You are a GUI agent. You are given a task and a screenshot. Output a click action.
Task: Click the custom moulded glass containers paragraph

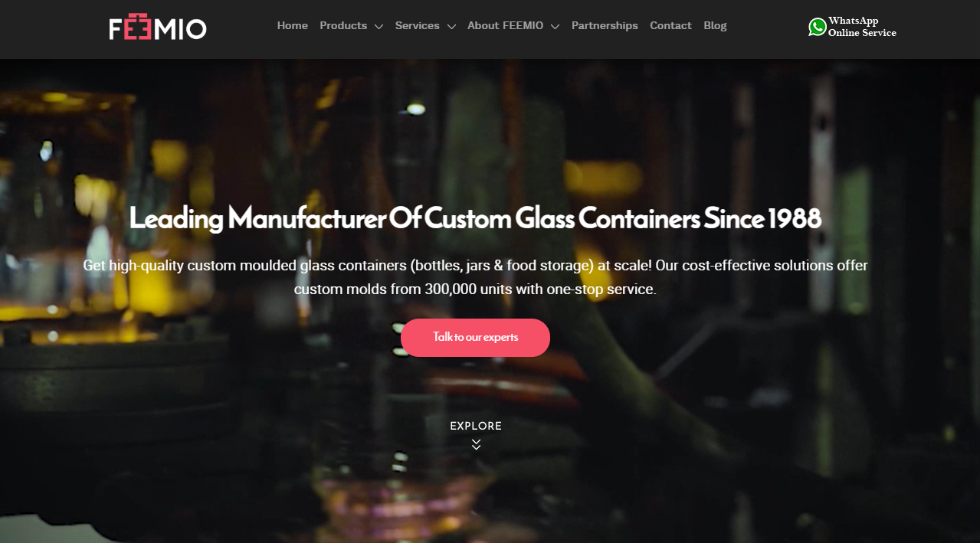click(475, 277)
